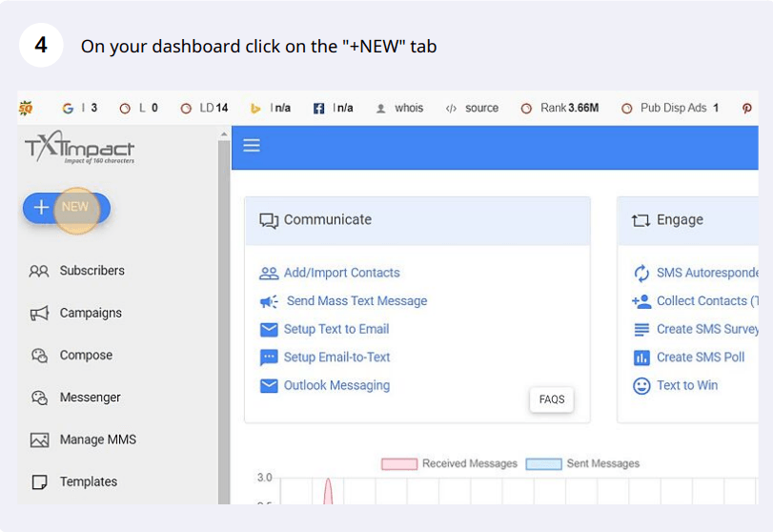773x532 pixels.
Task: Click whois in the SEO bar
Action: pyautogui.click(x=409, y=108)
